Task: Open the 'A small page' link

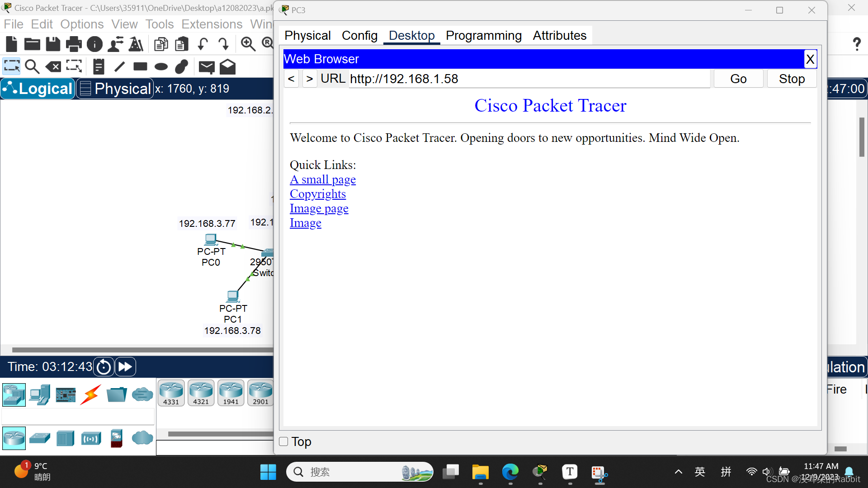Action: [x=323, y=179]
